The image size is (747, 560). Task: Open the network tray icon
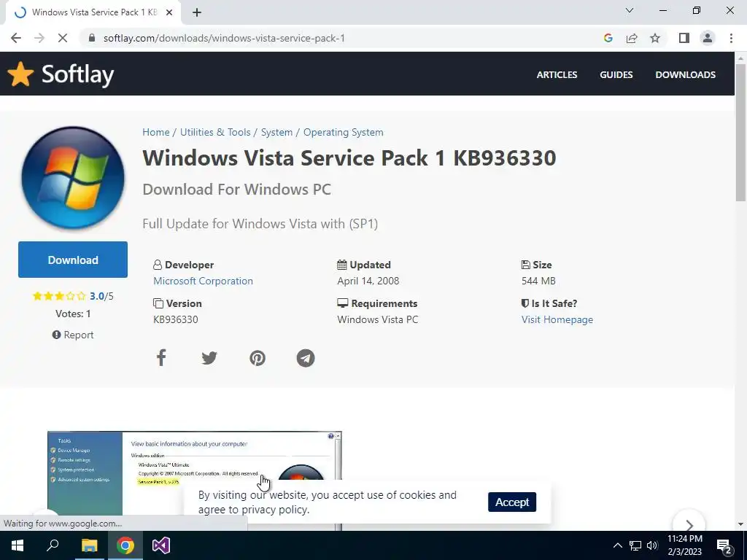635,545
